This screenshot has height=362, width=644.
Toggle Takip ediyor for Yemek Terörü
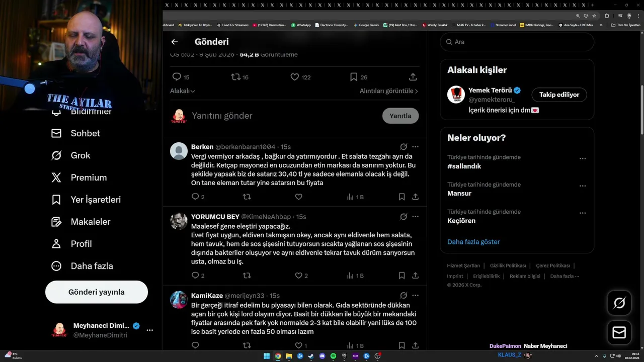click(x=559, y=95)
